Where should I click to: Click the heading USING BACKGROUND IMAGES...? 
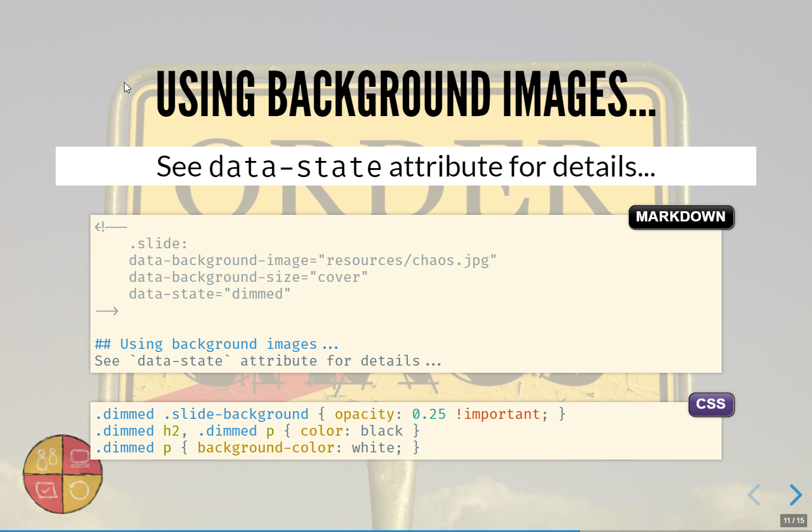(x=406, y=93)
